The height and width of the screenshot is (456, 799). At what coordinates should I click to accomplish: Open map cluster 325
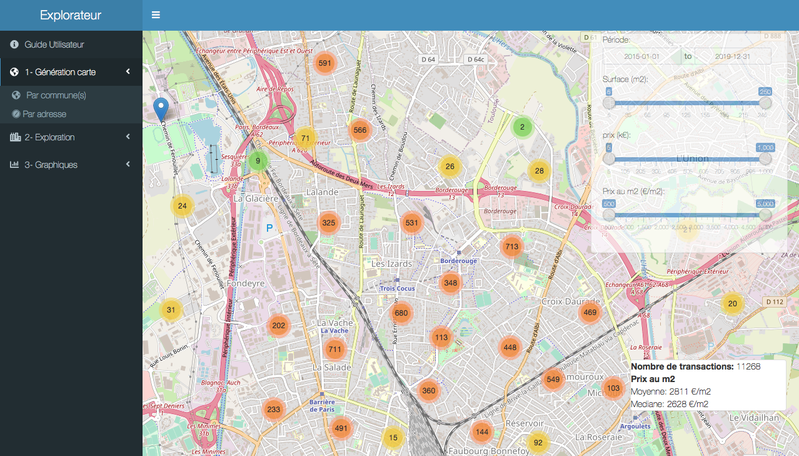(329, 223)
